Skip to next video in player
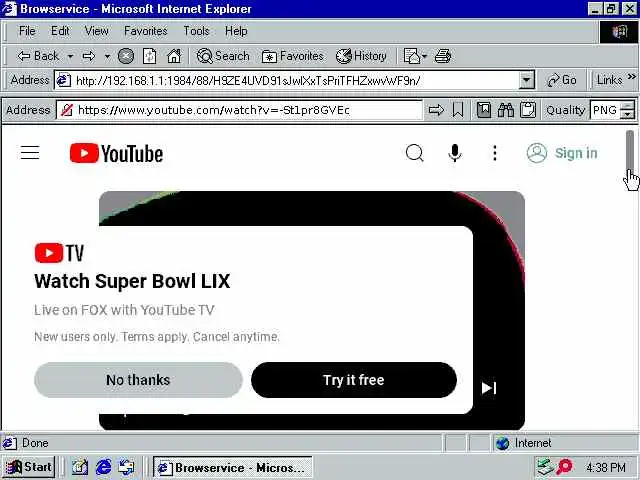 (x=489, y=388)
